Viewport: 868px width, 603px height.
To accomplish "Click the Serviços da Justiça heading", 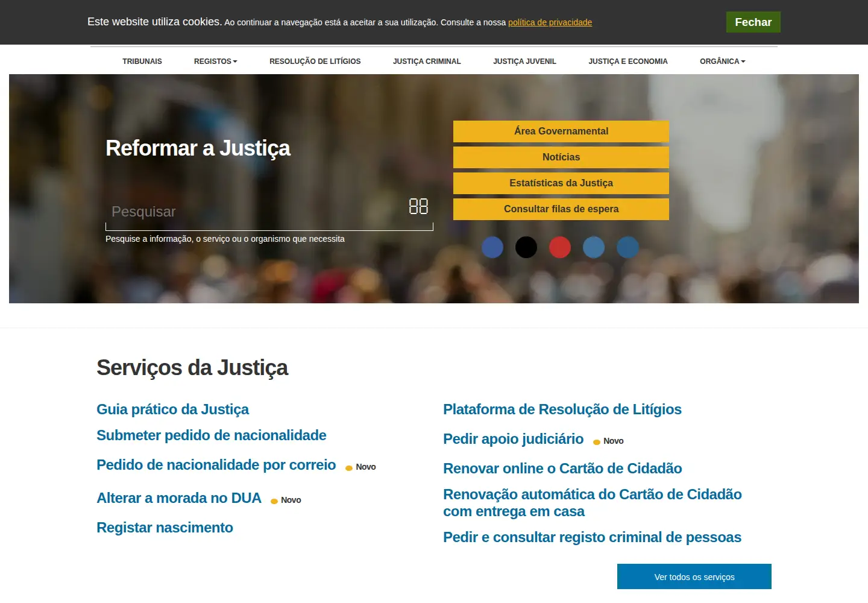I will (x=192, y=368).
